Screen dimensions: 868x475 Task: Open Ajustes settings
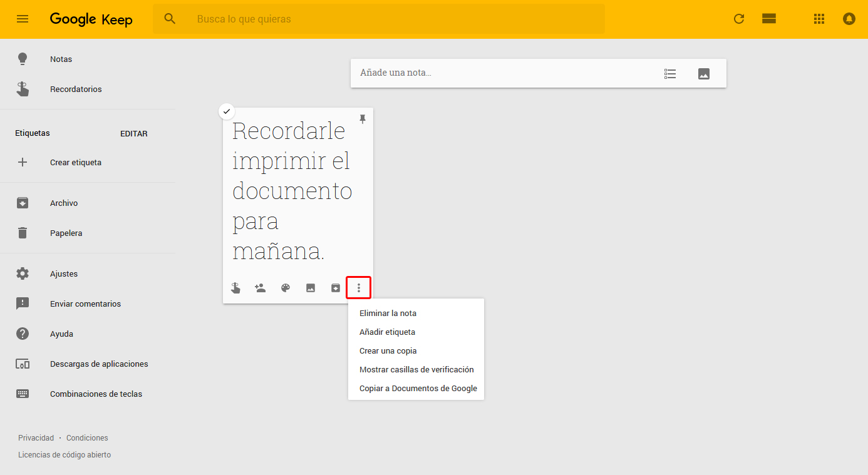pyautogui.click(x=64, y=273)
